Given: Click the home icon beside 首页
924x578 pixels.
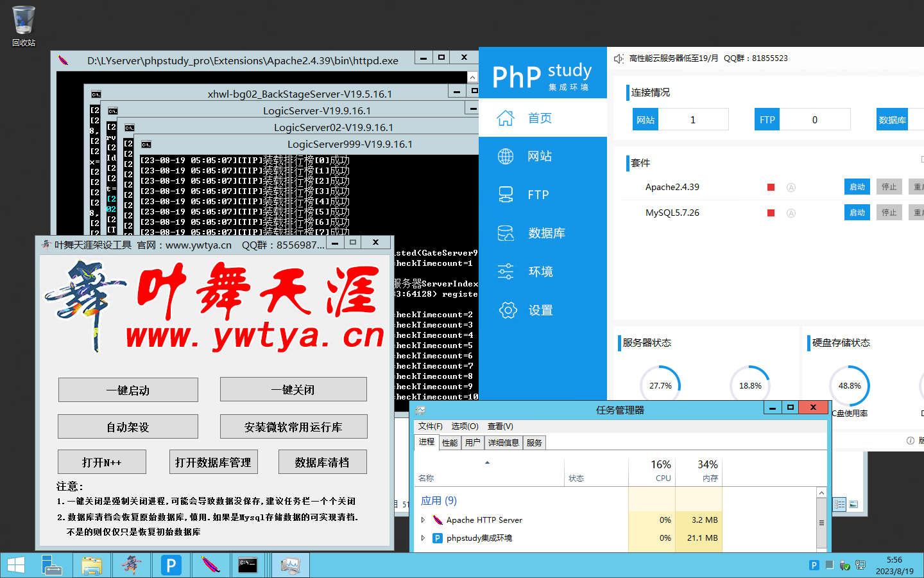Looking at the screenshot, I should (506, 118).
